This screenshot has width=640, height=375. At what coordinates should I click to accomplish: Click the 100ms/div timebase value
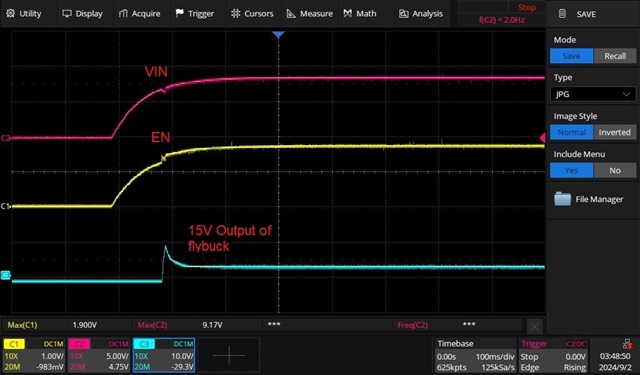click(495, 357)
